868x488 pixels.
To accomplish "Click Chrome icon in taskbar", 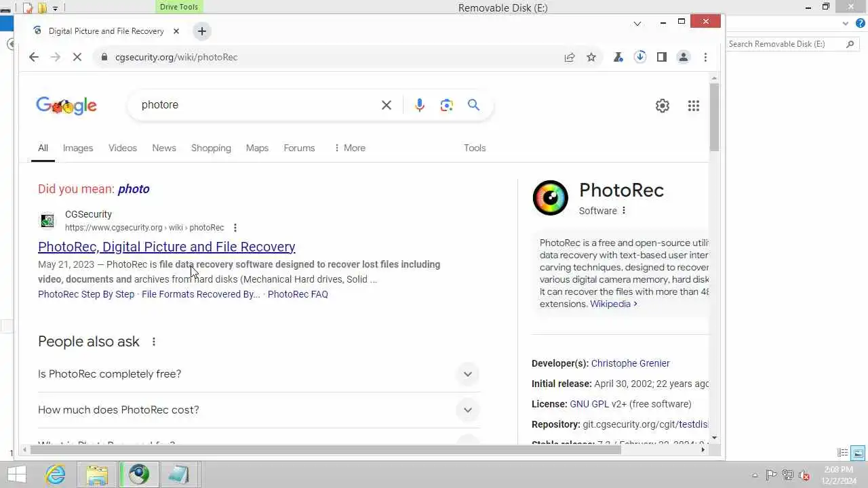I will tap(139, 474).
